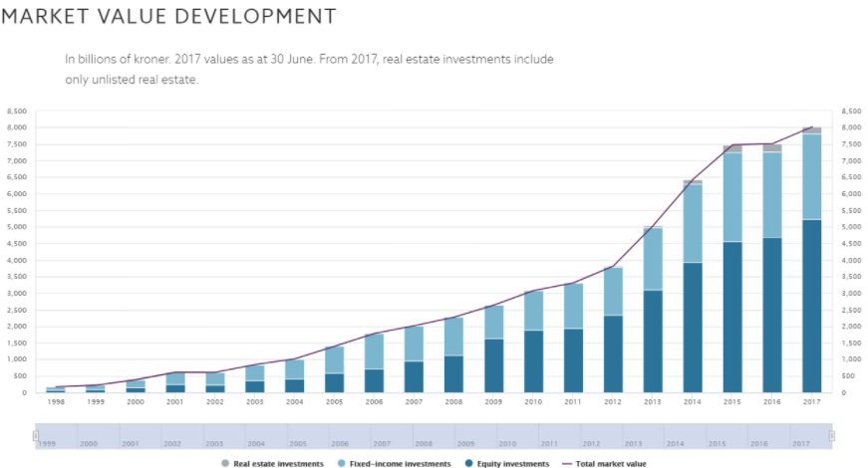Select the 2003 fixed-income bar segment

(255, 372)
